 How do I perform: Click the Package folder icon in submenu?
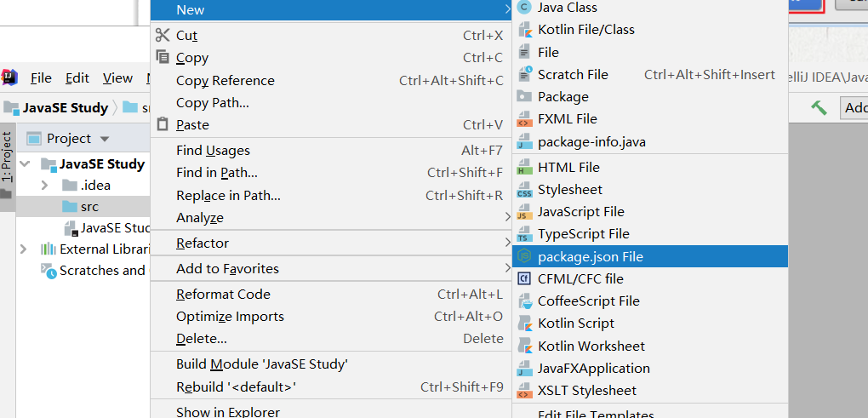coord(523,96)
